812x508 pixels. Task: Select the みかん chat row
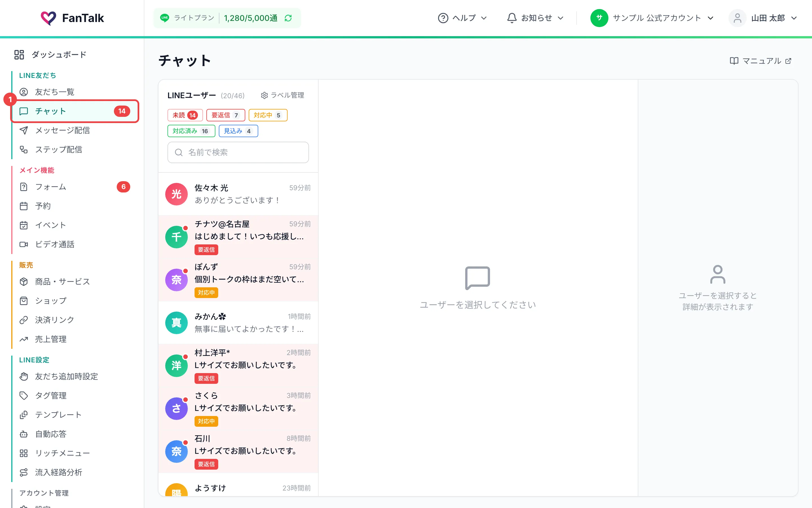(x=238, y=323)
